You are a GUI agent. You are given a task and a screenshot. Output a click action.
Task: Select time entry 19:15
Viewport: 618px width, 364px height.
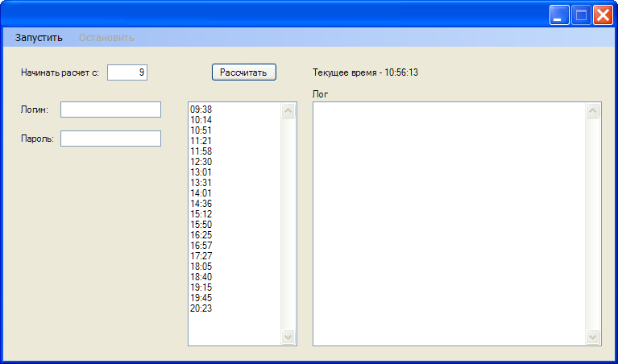(201, 287)
